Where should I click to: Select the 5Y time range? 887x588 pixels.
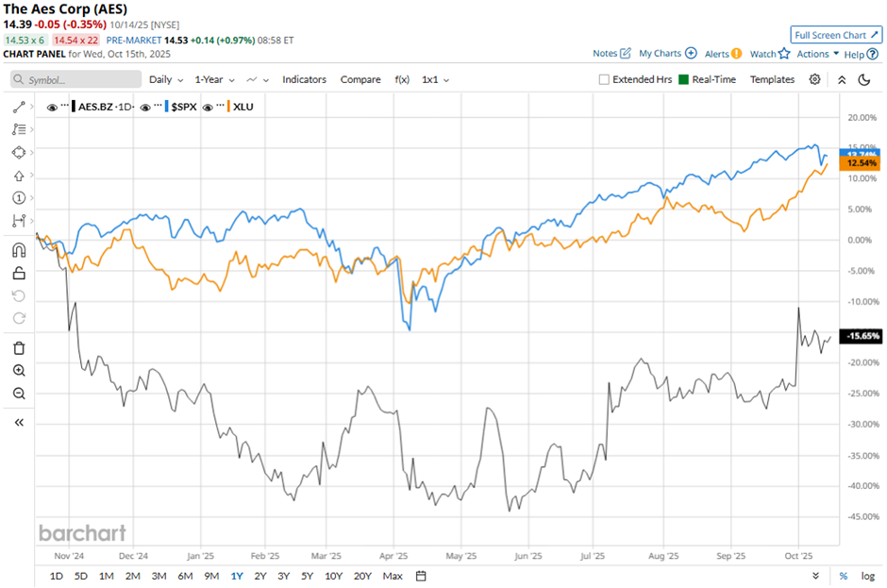click(308, 576)
